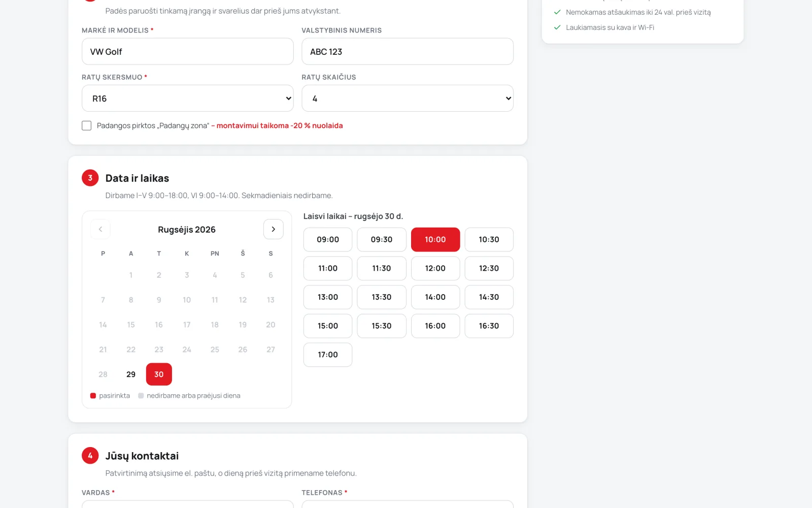Click the "pasirinkta" legend label

[x=115, y=396]
